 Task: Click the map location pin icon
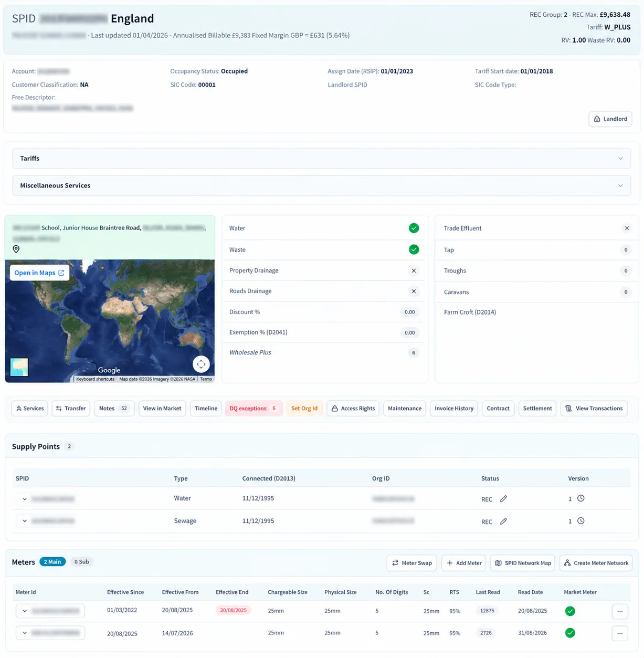pos(16,249)
